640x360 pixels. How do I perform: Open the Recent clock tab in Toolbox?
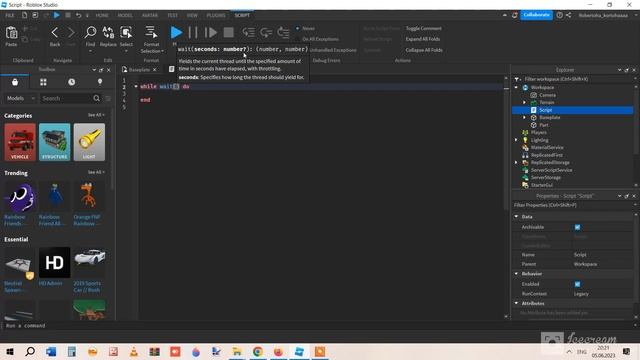coord(71,82)
